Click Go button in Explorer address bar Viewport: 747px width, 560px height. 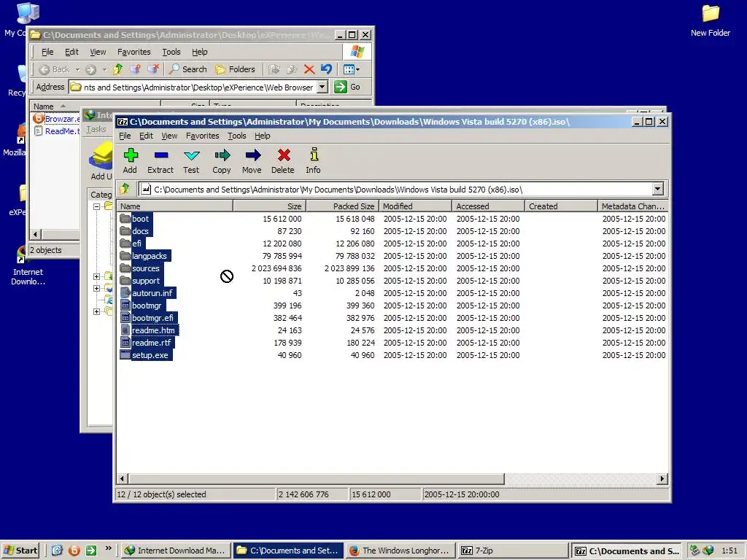[x=347, y=87]
